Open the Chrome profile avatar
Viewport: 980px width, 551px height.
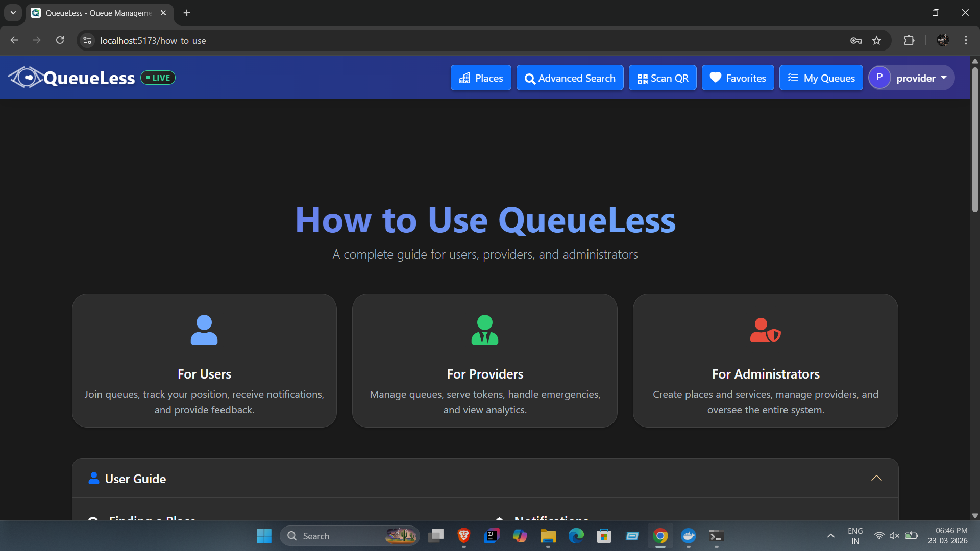point(943,40)
